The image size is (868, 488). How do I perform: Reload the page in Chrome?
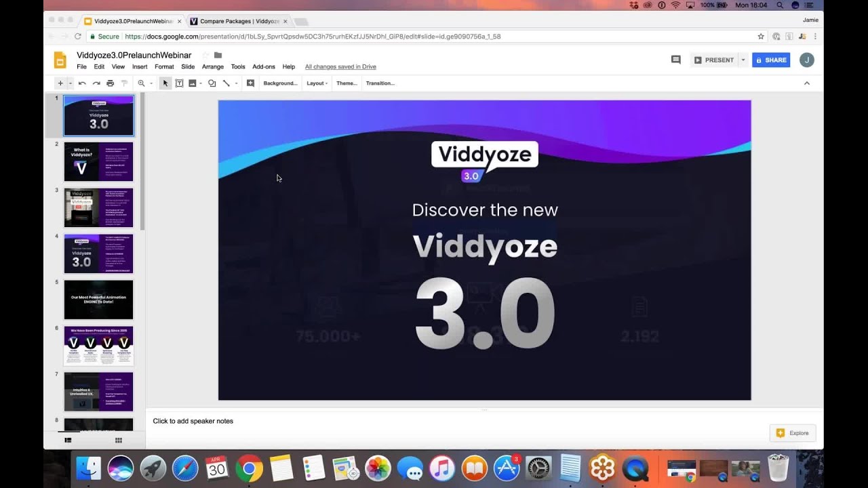click(78, 37)
